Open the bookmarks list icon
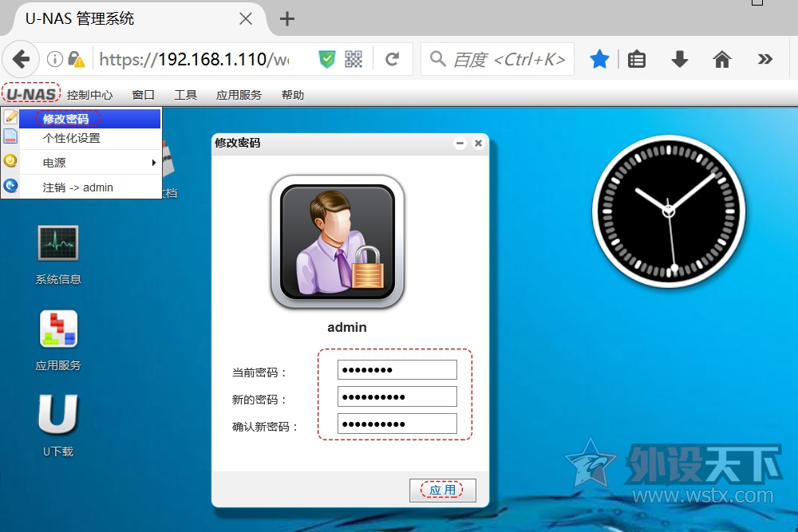The image size is (798, 532). click(637, 60)
